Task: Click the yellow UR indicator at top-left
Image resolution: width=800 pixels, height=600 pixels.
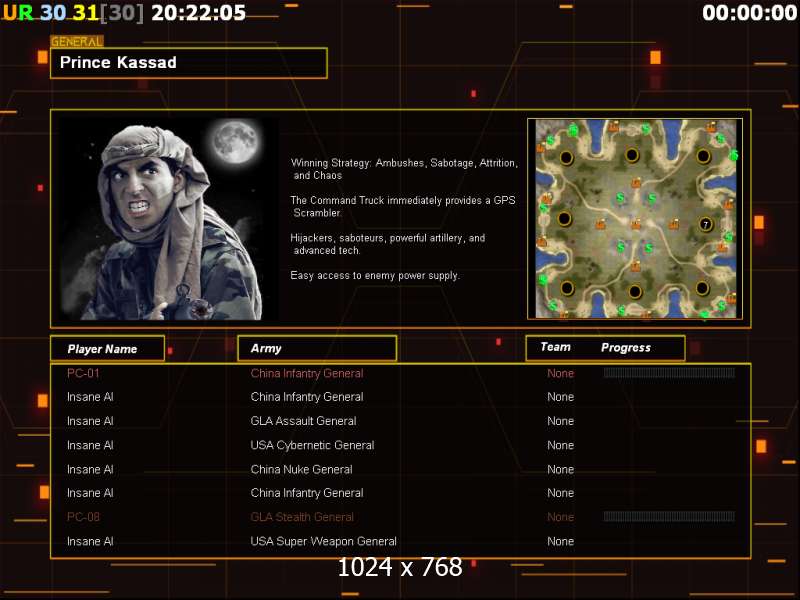Action: point(18,13)
